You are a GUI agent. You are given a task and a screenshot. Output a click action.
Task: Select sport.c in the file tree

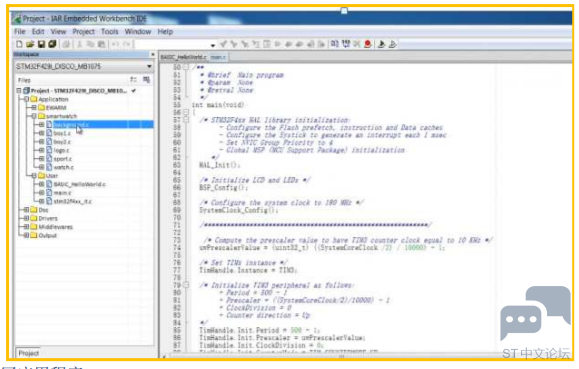point(63,158)
